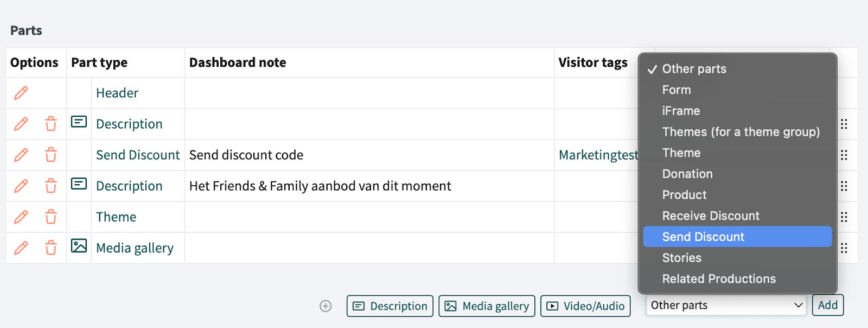
Task: Delete the Send Discount part row
Action: (51, 155)
